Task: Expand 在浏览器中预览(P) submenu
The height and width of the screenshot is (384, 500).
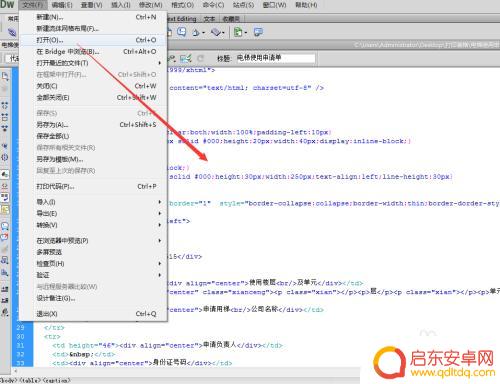Action: [x=93, y=241]
